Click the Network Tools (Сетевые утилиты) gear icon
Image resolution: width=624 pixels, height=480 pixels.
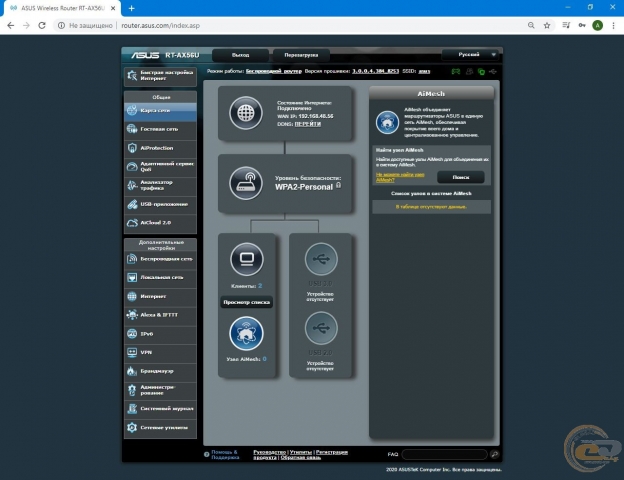pyautogui.click(x=132, y=427)
